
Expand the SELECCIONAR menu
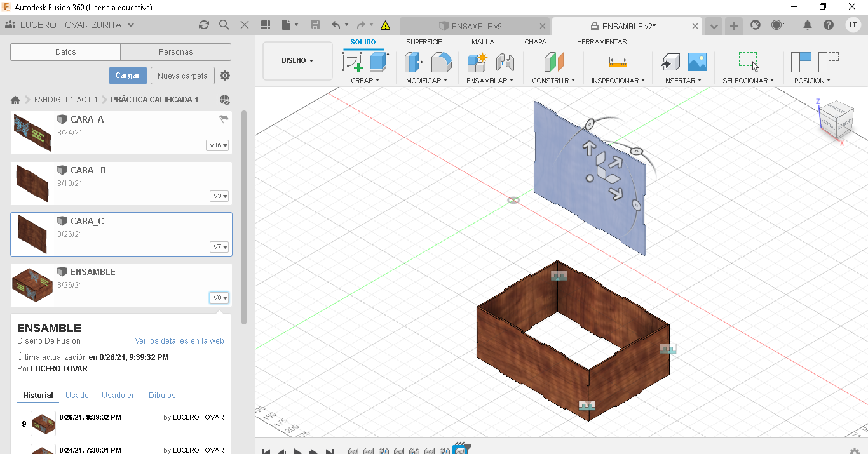point(749,81)
